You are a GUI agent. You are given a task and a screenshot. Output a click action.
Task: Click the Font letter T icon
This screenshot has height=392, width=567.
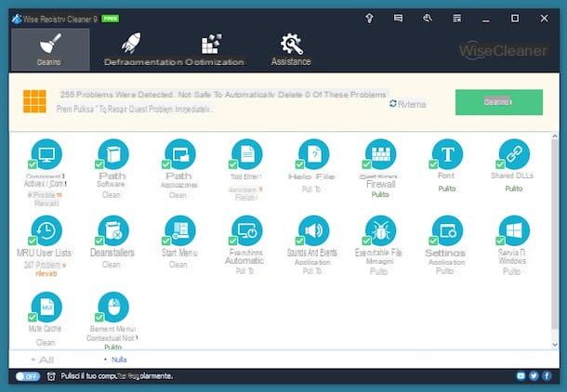[448, 154]
